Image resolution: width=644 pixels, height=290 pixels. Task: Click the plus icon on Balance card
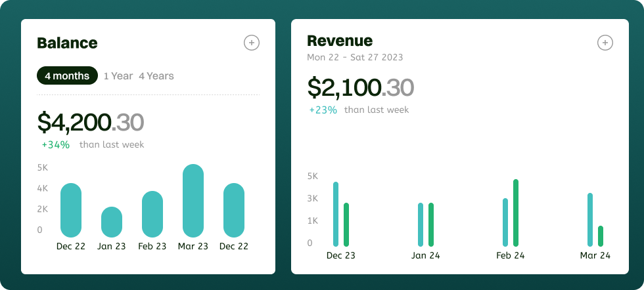pos(252,43)
